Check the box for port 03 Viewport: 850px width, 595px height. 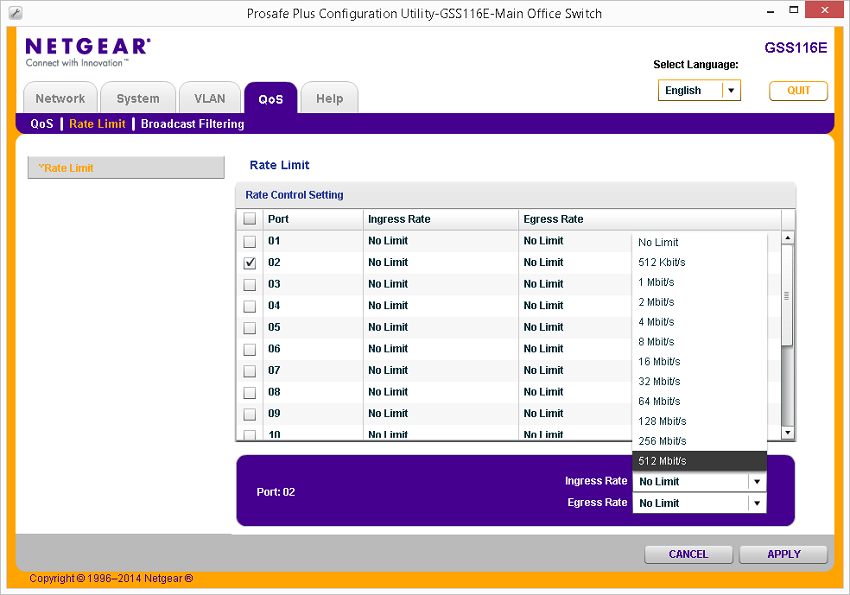pos(249,284)
